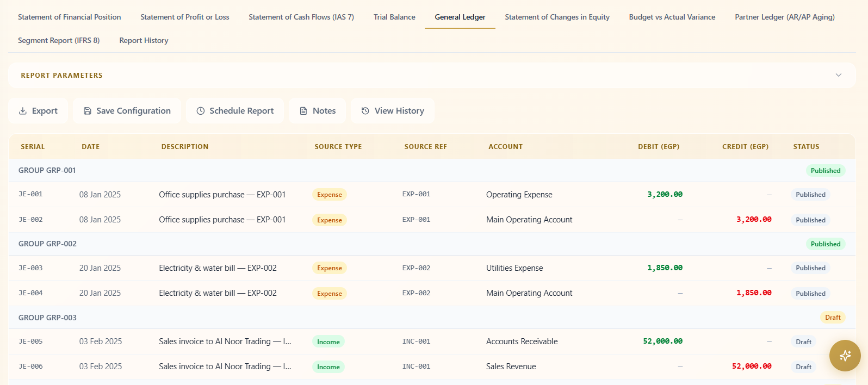Screen dimensions: 868x385
Task: Select the General Ledger tab
Action: (460, 17)
